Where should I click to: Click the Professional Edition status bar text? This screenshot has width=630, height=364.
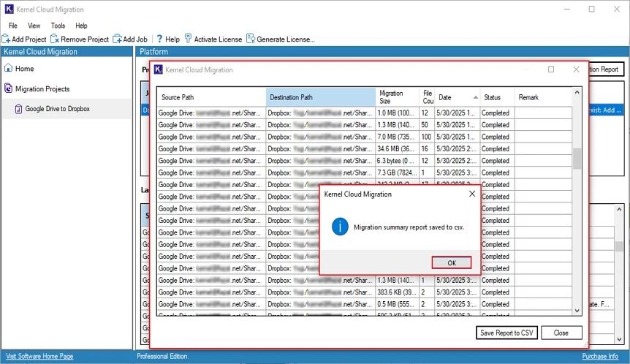tap(162, 357)
